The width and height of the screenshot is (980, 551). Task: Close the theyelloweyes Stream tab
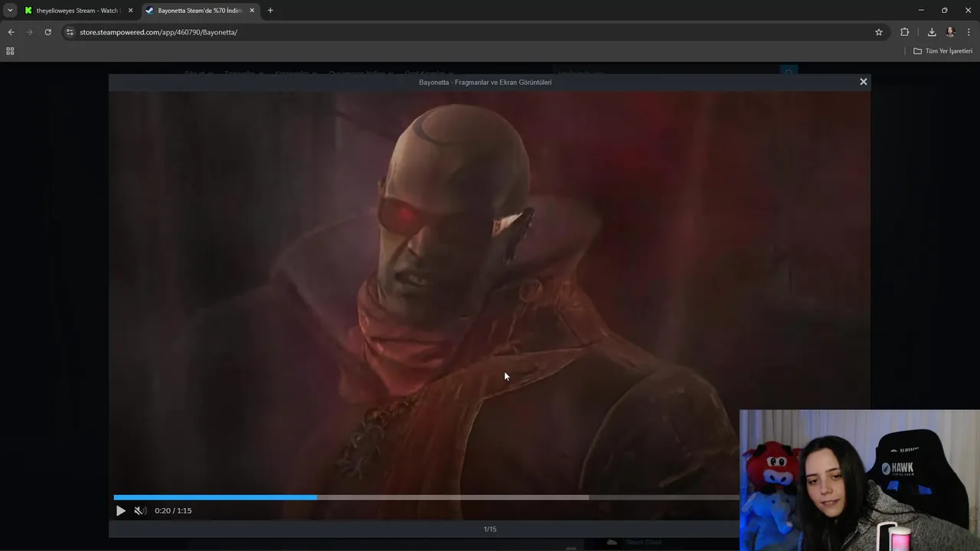tap(130, 11)
